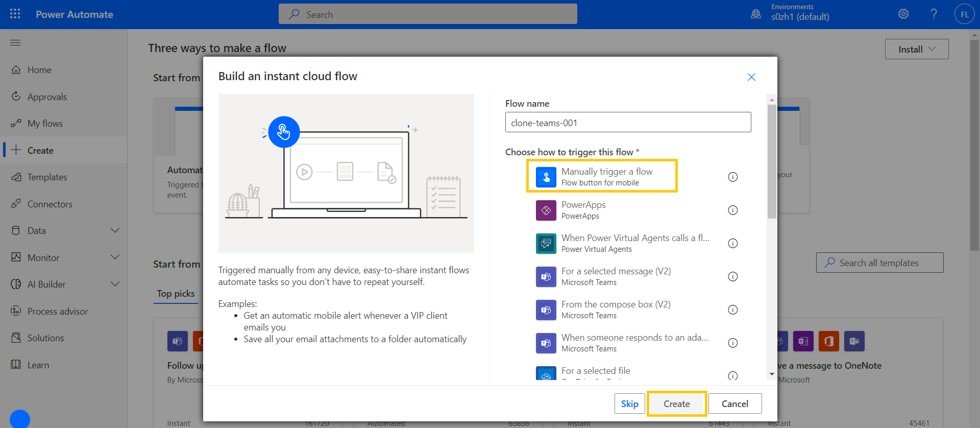Viewport: 980px width, 428px height.
Task: Click the Approvals icon in sidebar
Action: tap(16, 96)
